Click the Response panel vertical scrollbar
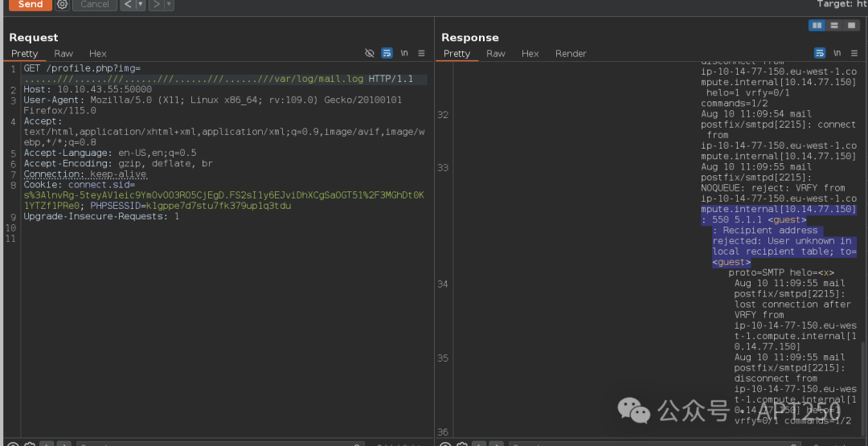 (x=863, y=387)
